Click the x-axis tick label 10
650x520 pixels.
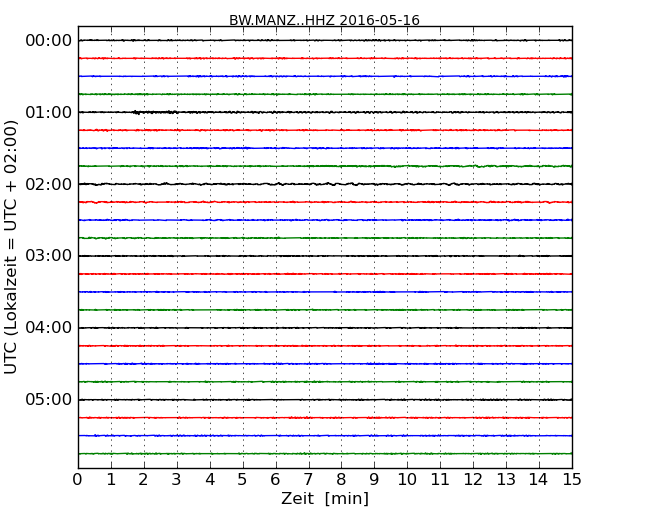click(407, 480)
